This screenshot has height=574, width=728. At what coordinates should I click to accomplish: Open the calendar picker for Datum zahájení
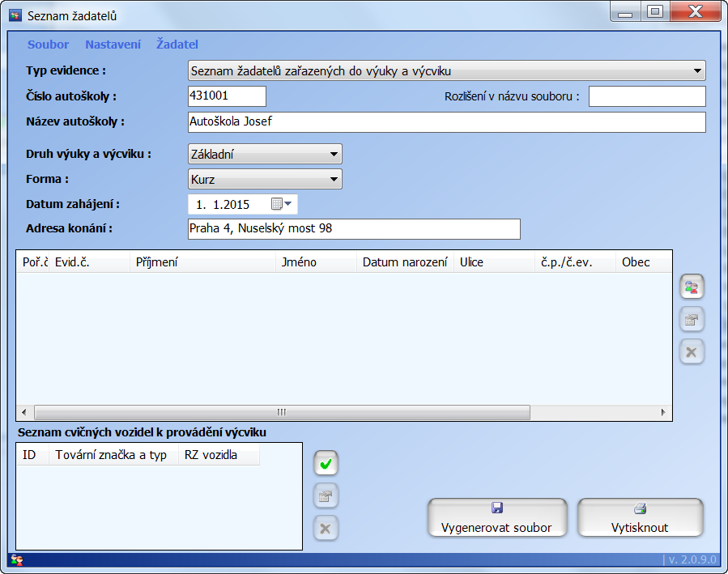click(x=281, y=204)
